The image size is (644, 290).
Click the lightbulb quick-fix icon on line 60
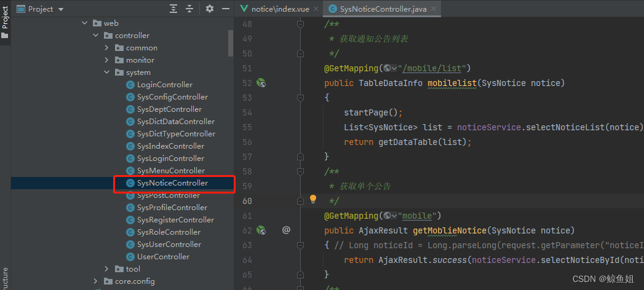(312, 199)
